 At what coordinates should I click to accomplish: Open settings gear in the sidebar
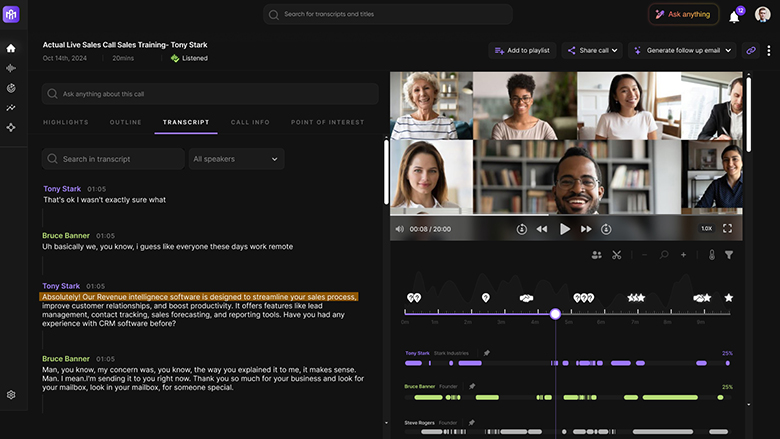point(11,395)
